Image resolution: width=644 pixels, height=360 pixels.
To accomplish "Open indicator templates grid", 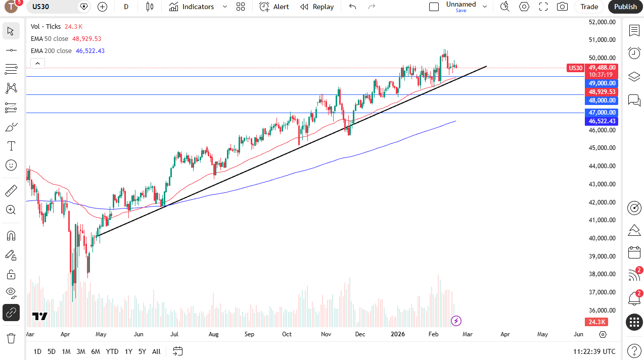I will [241, 7].
